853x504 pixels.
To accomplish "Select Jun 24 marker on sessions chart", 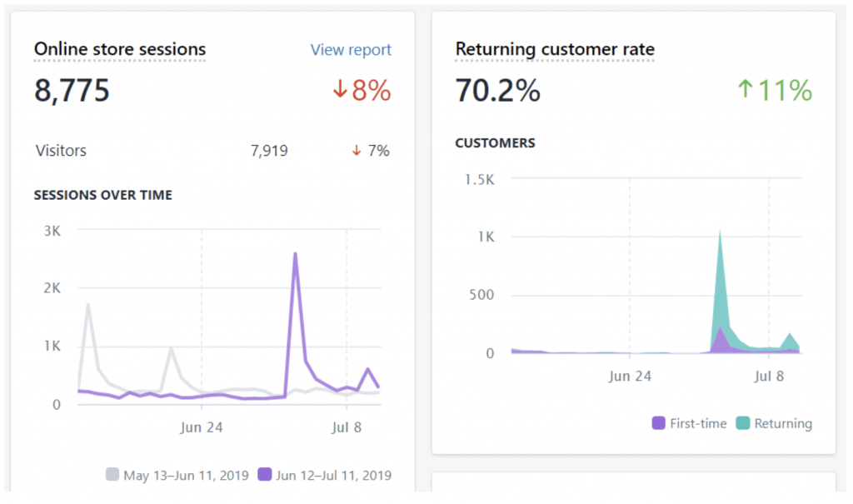I will click(x=202, y=427).
